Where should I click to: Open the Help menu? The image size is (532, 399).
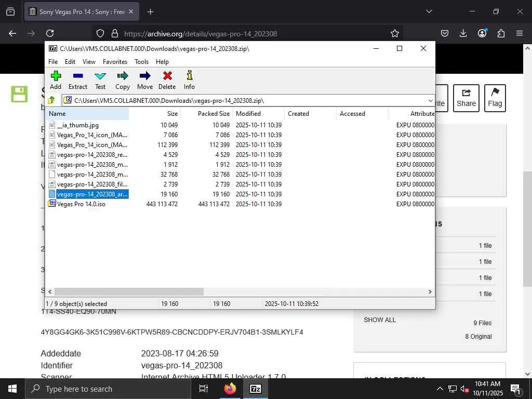click(162, 62)
